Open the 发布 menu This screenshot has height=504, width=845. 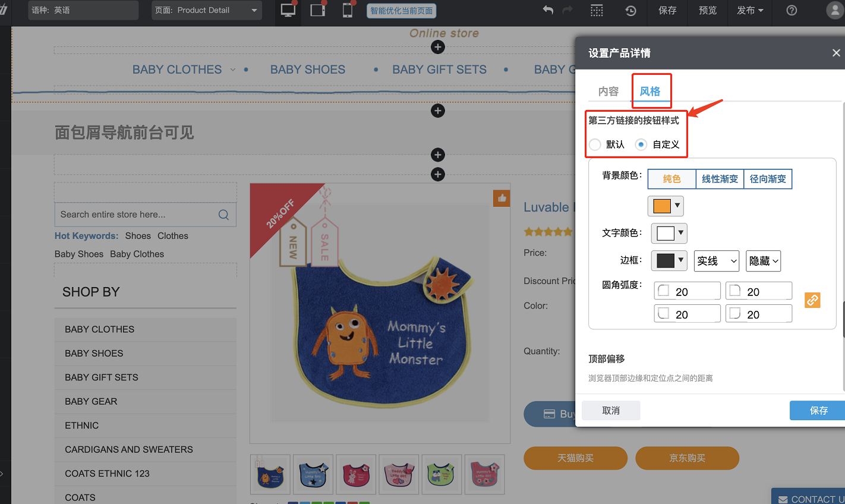coord(750,11)
